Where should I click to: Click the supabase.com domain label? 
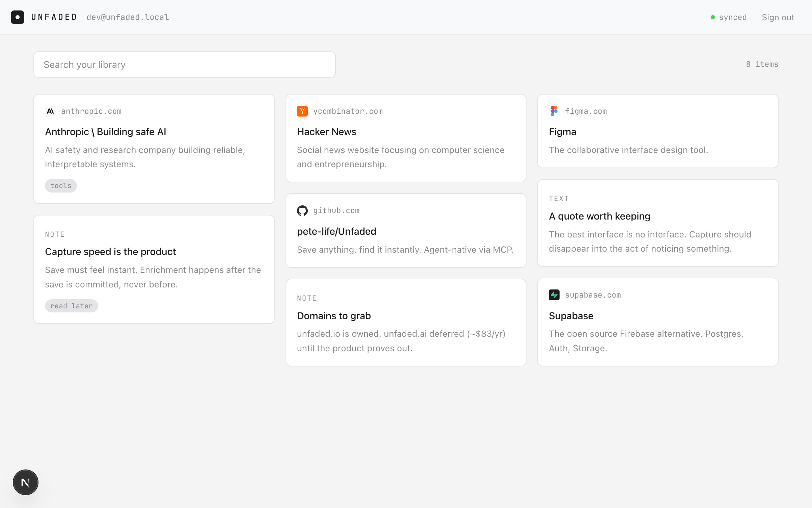tap(593, 295)
